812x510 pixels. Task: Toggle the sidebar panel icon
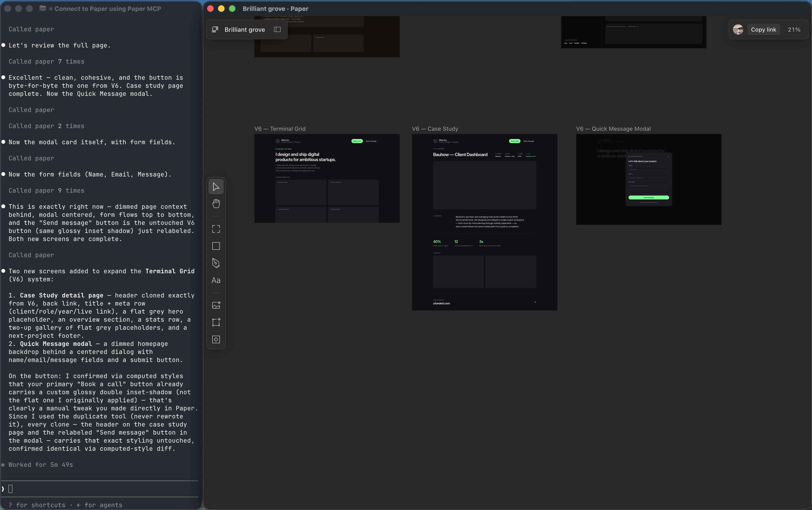(x=277, y=30)
